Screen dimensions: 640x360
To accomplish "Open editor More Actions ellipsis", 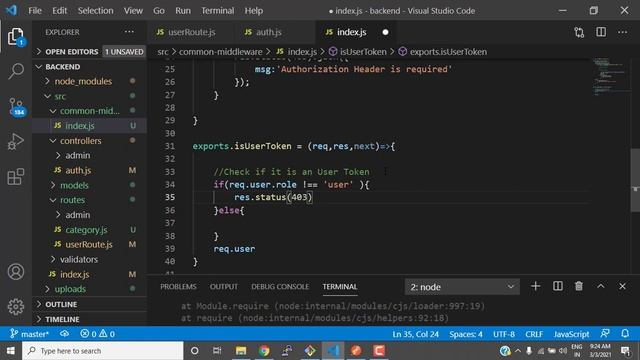I will tap(622, 32).
